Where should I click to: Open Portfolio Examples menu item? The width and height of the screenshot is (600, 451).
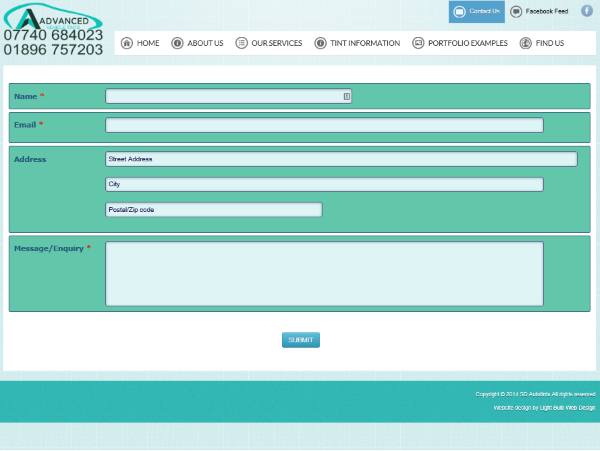point(467,43)
